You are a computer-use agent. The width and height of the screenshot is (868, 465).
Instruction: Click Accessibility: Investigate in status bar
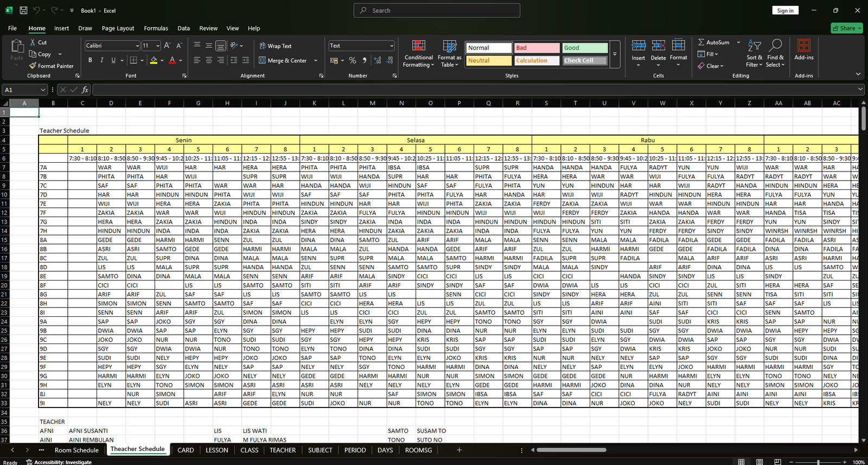(x=59, y=462)
